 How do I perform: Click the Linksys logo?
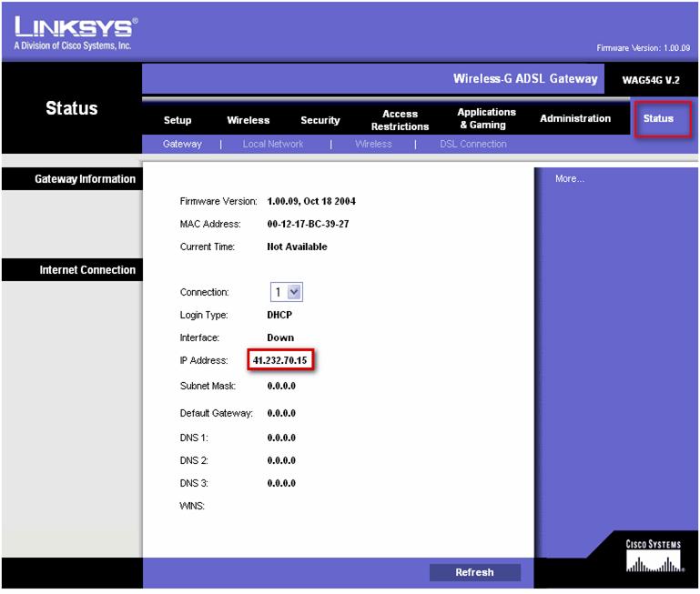click(x=76, y=33)
